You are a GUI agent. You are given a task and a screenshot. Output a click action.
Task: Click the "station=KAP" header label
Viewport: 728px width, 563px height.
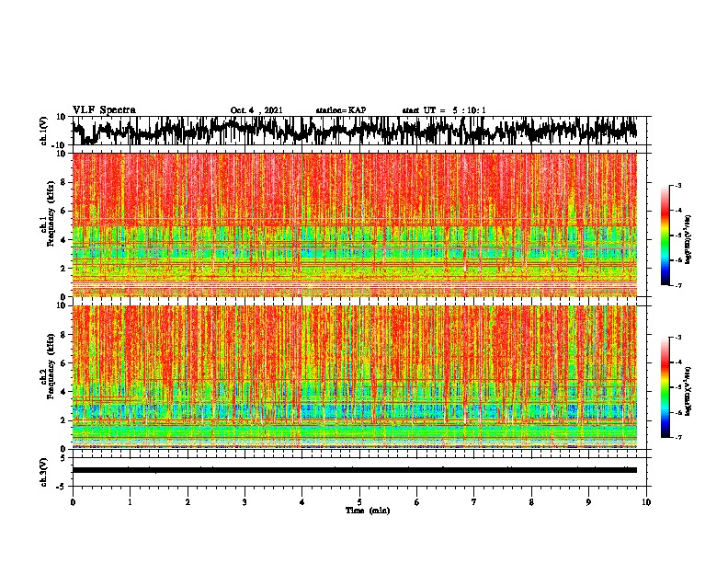tap(341, 110)
